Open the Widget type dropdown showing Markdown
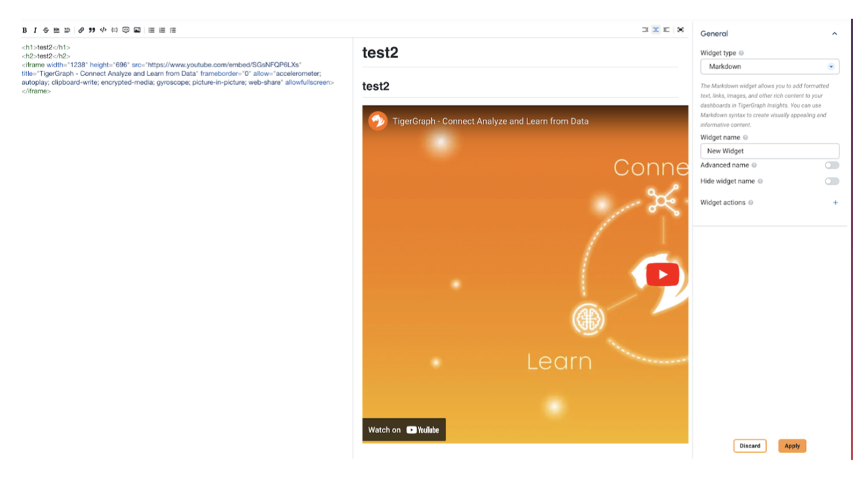The height and width of the screenshot is (479, 868). 769,67
